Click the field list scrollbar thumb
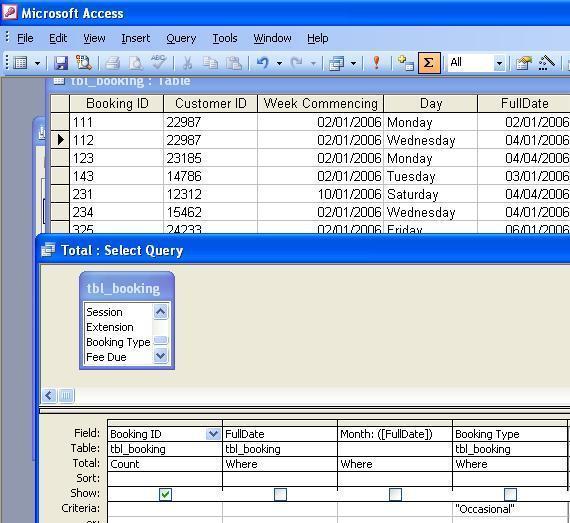 click(160, 340)
